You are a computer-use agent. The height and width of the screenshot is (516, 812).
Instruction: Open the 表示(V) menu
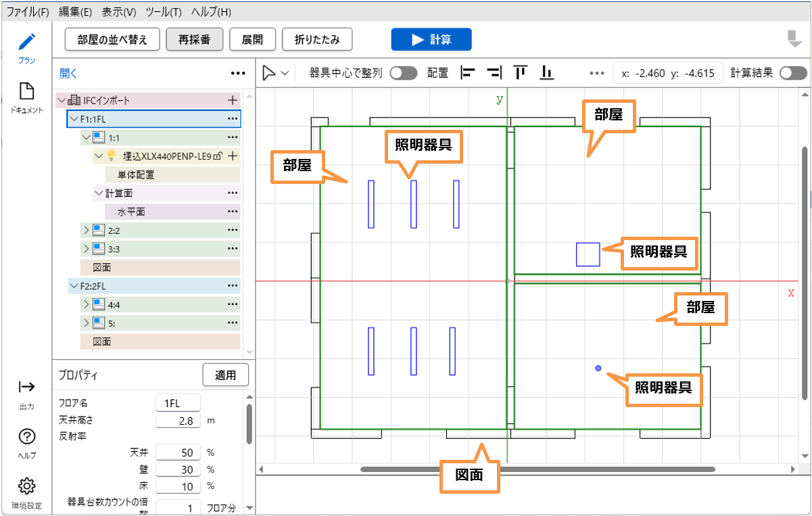tap(118, 12)
